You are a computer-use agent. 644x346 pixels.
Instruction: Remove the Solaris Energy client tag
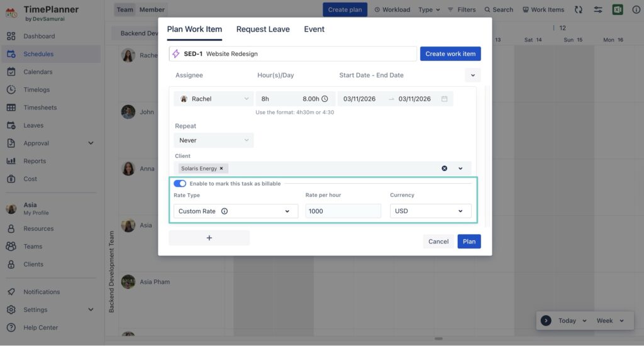point(221,169)
